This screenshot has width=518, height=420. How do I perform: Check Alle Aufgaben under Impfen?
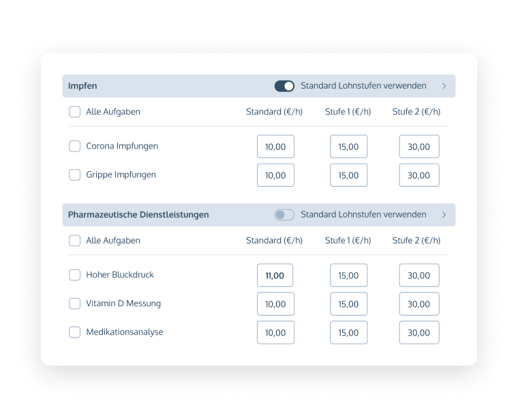[75, 112]
